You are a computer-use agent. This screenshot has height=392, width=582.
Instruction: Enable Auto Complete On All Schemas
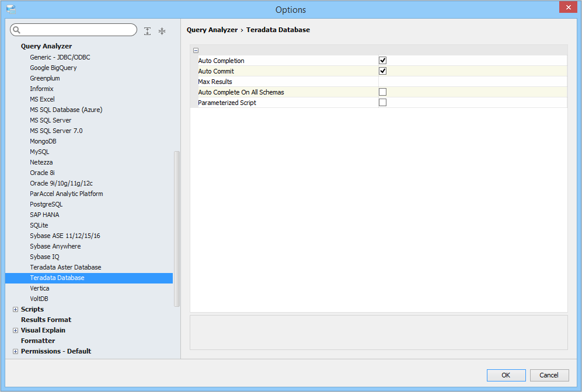pyautogui.click(x=382, y=92)
